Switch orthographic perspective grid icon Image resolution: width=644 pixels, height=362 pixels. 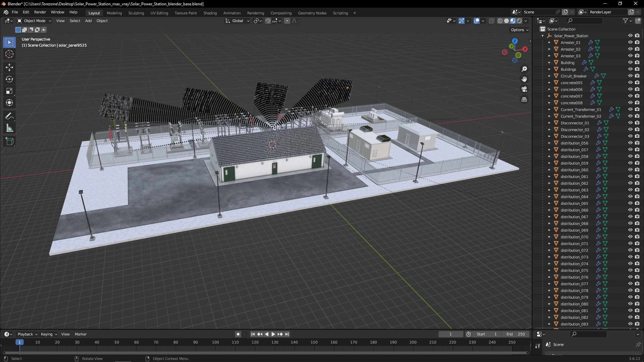524,99
